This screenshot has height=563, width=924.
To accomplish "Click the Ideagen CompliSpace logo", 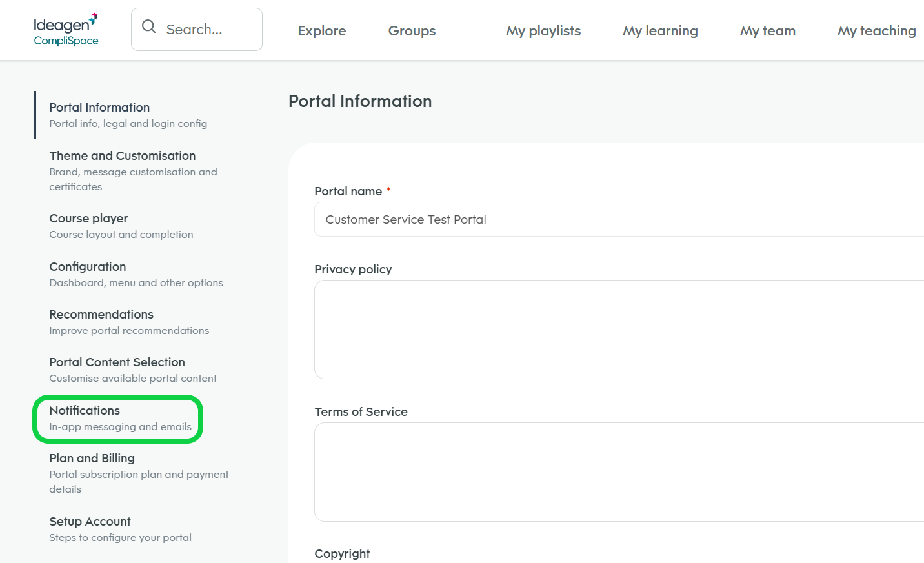I will pyautogui.click(x=66, y=30).
